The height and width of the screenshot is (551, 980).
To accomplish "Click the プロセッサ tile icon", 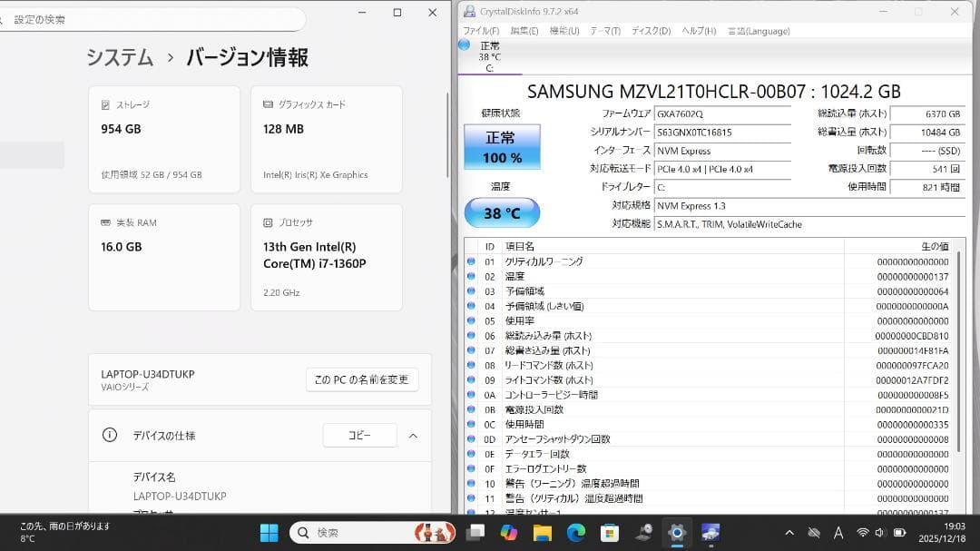I will 266,221.
